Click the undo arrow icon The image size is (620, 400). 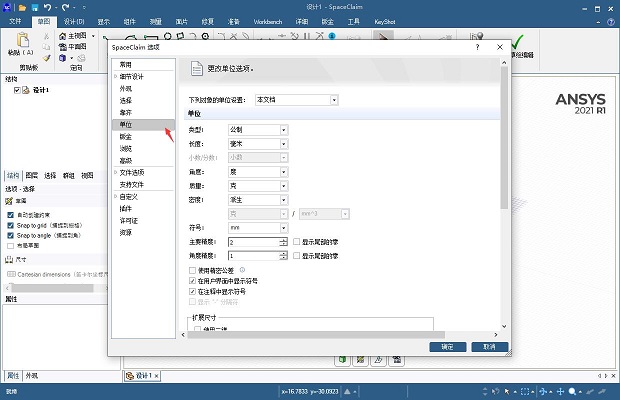coord(47,7)
